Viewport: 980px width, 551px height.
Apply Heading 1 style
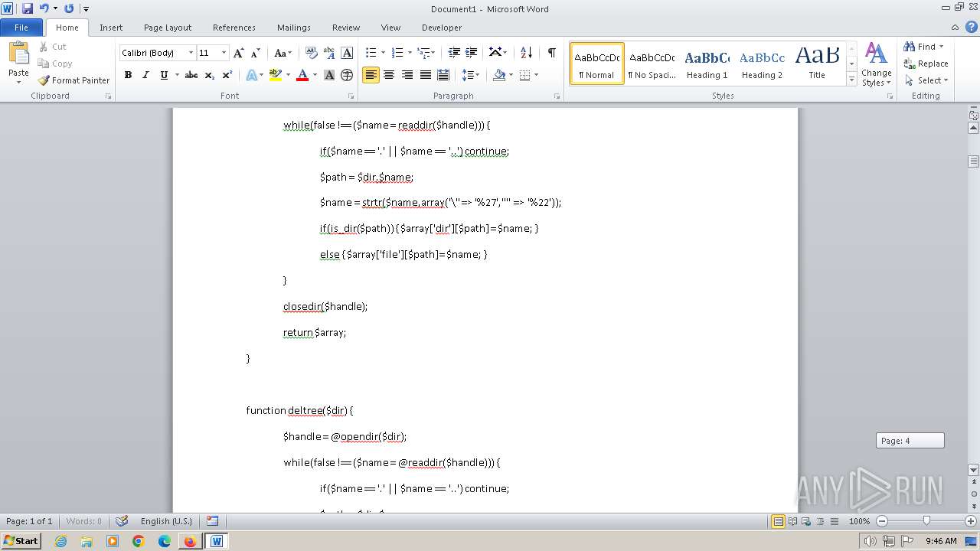(707, 64)
